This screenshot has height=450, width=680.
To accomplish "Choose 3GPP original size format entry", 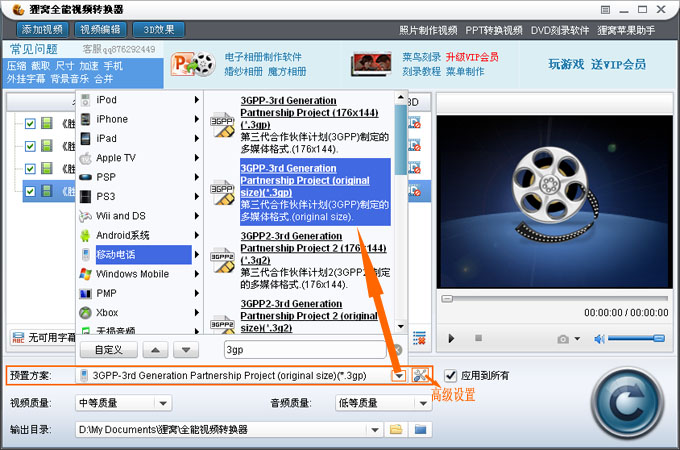I will [315, 192].
